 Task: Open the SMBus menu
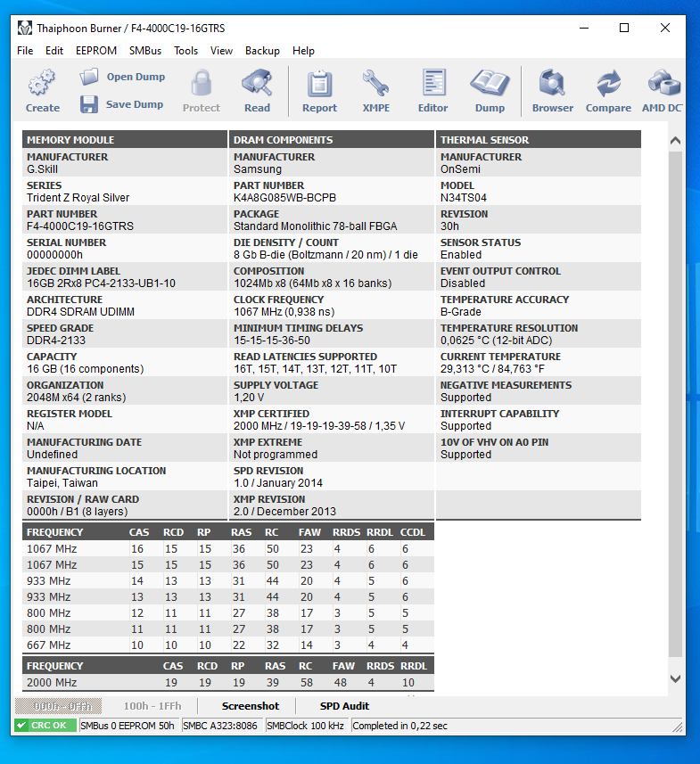[x=145, y=51]
